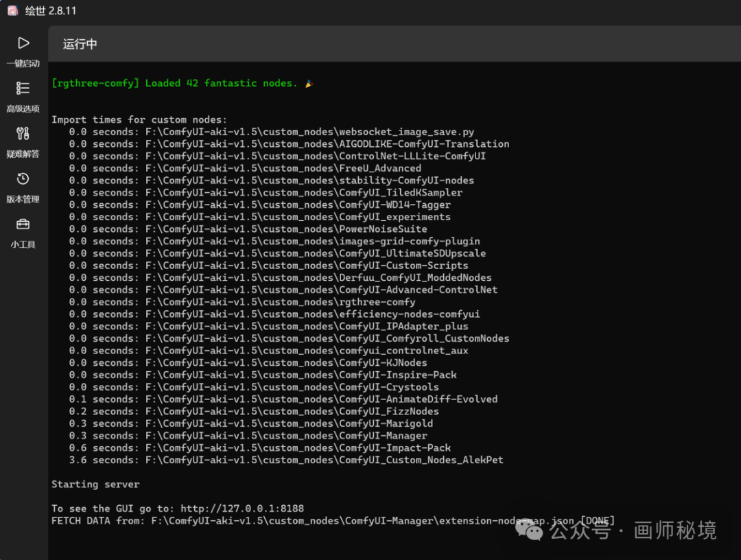This screenshot has height=560, width=741.
Task: Click the 'Import times for custom nodes:' line
Action: pos(139,119)
